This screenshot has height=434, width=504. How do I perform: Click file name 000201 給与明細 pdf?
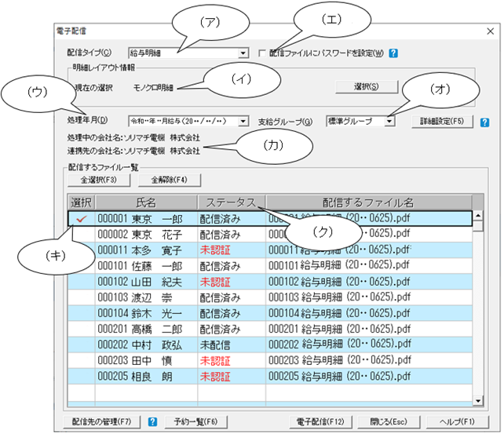[339, 329]
